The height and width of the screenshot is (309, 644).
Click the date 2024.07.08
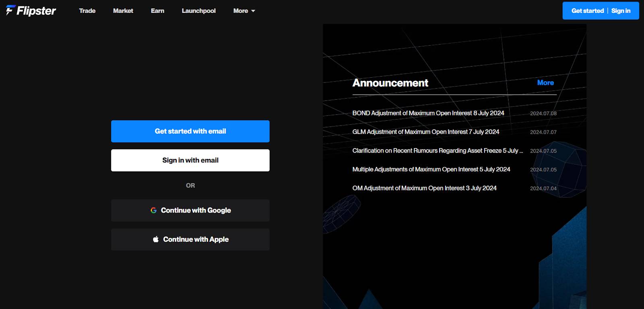pyautogui.click(x=543, y=113)
